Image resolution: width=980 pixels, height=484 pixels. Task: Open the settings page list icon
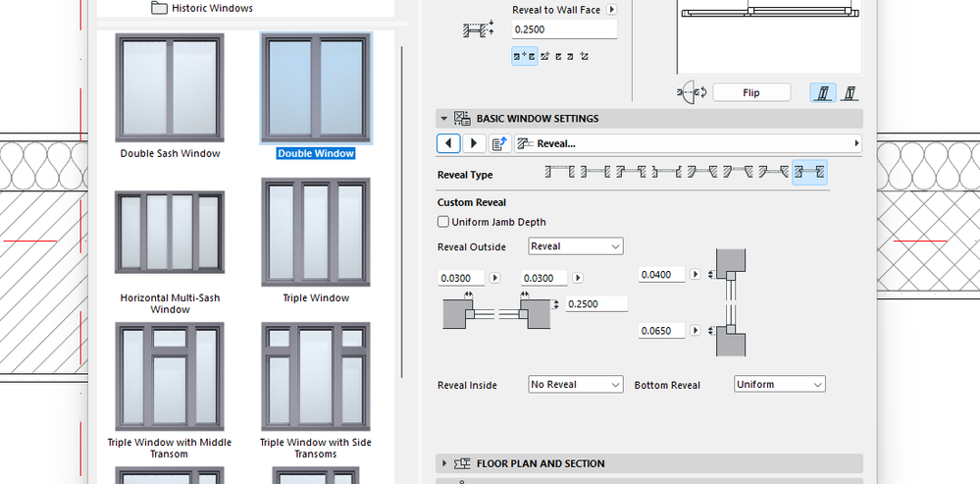[x=498, y=143]
